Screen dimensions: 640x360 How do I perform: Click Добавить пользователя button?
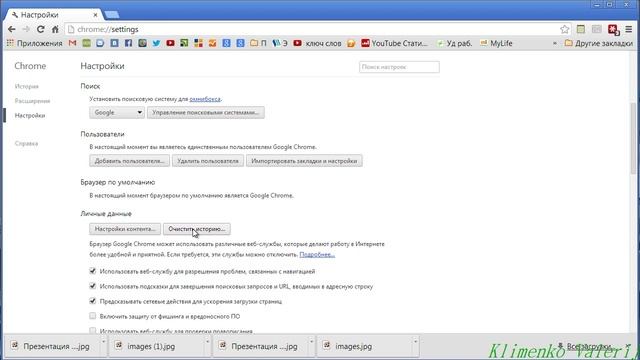pos(129,161)
